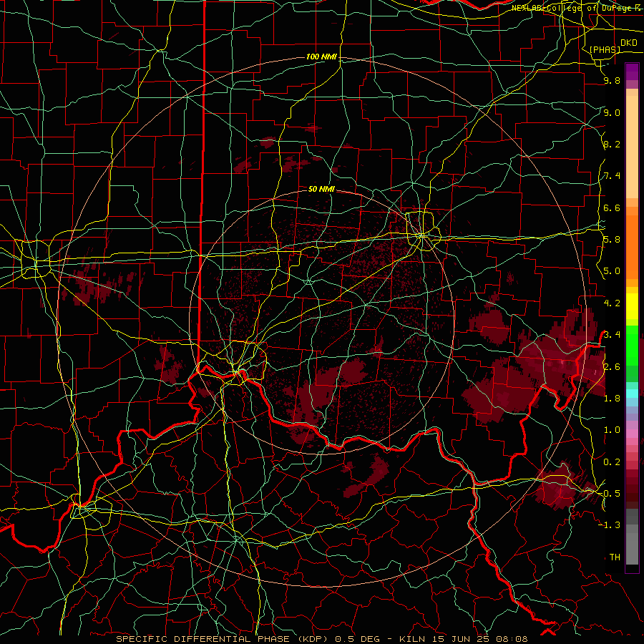Viewport: 644px width, 644px height.
Task: Click the 5.0 value on the color scale
Action: 612,271
